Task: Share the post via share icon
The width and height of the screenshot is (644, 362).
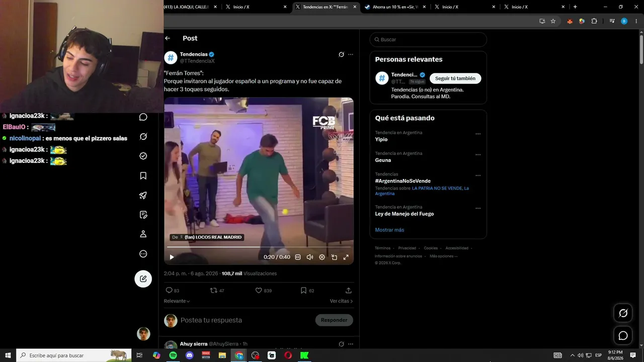Action: point(349,290)
